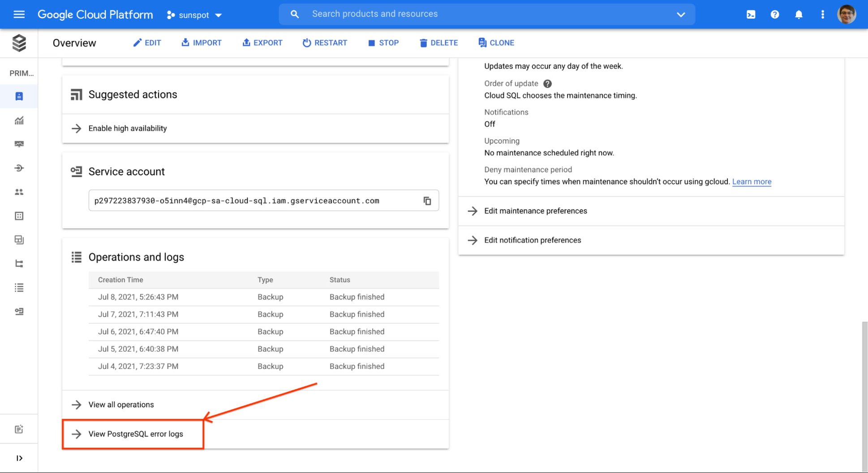Image resolution: width=868 pixels, height=473 pixels.
Task: Collapse the left navigation sidebar
Action: click(x=19, y=458)
